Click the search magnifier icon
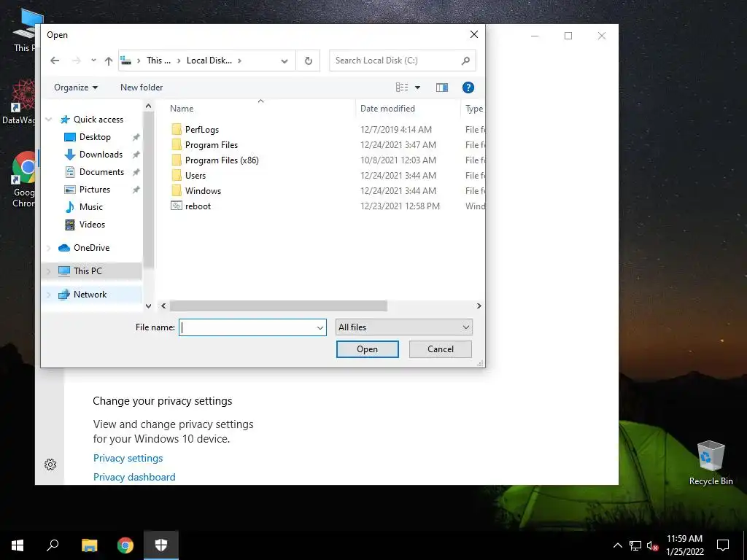The height and width of the screenshot is (560, 747). pyautogui.click(x=465, y=61)
